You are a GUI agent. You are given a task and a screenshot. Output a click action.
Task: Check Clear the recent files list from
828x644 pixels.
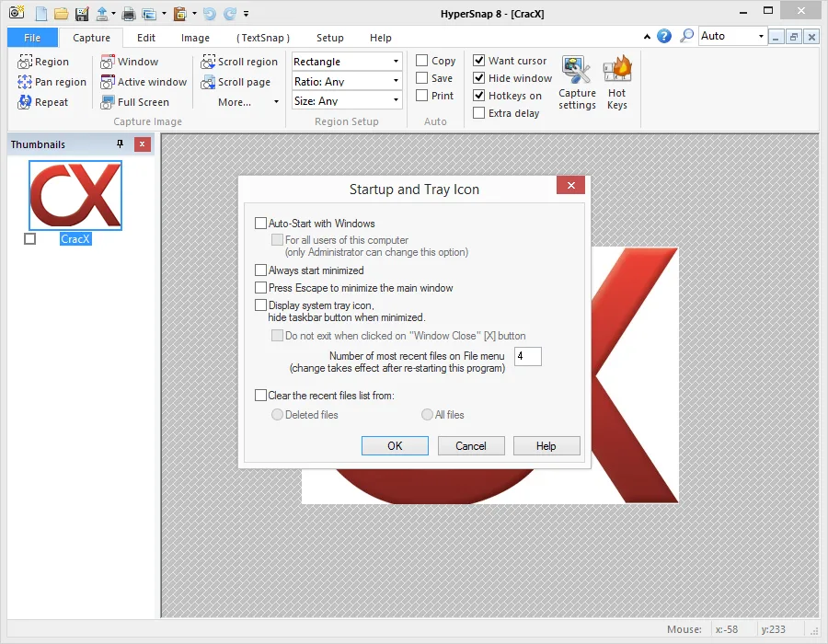click(x=260, y=396)
